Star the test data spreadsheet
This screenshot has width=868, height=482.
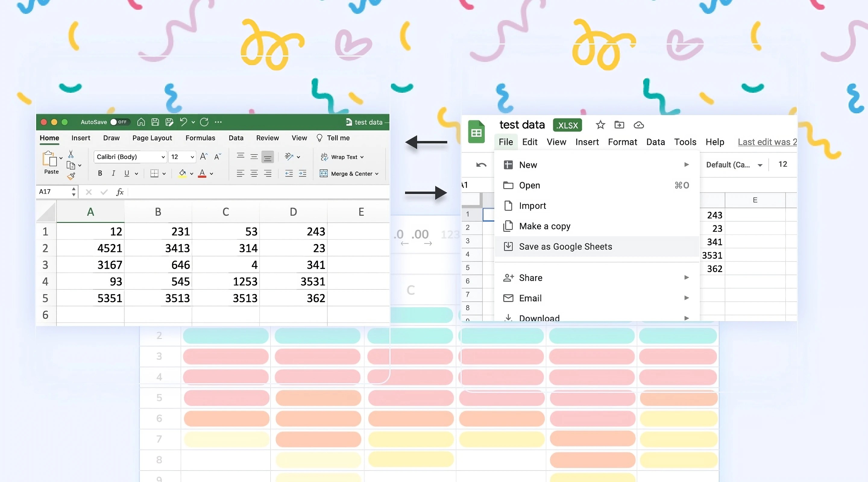point(600,125)
